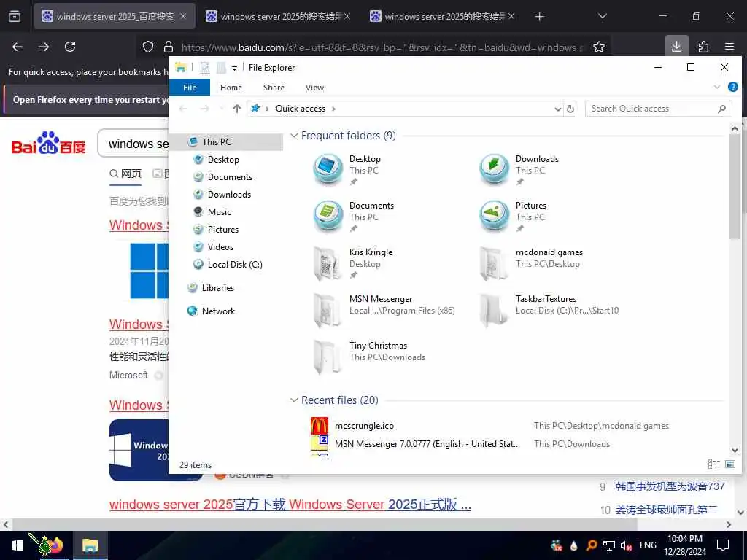This screenshot has width=747, height=560.
Task: Open the Documents folder tile in Frequent folders
Action: (354, 216)
